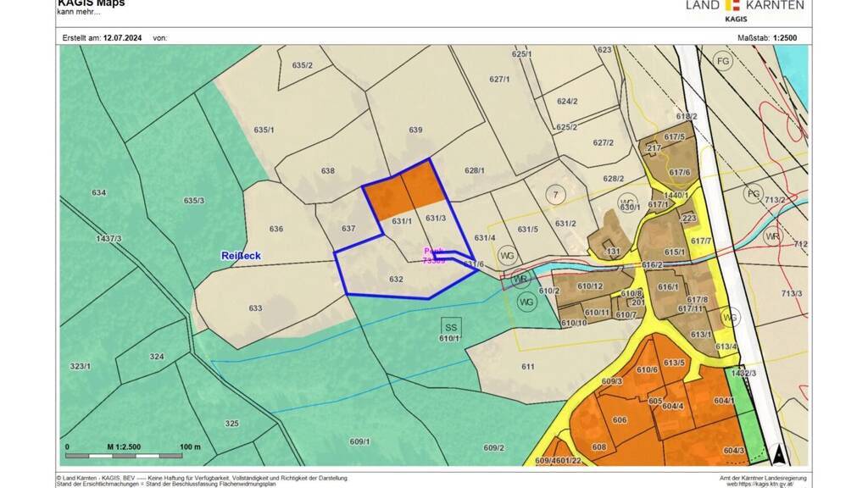This screenshot has height=488, width=868.
Task: Select building 131 on the map
Action: coord(613,252)
